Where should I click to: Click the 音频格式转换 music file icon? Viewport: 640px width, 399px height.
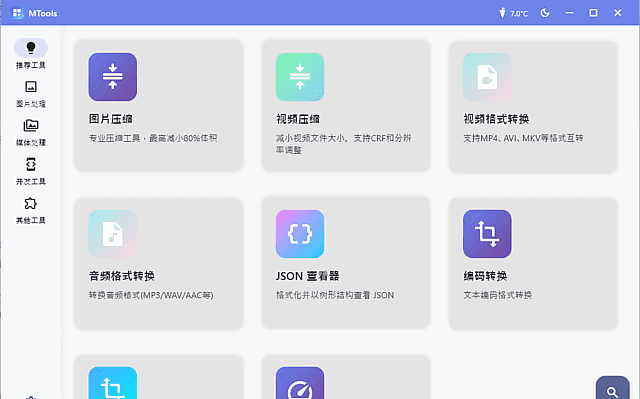[113, 234]
